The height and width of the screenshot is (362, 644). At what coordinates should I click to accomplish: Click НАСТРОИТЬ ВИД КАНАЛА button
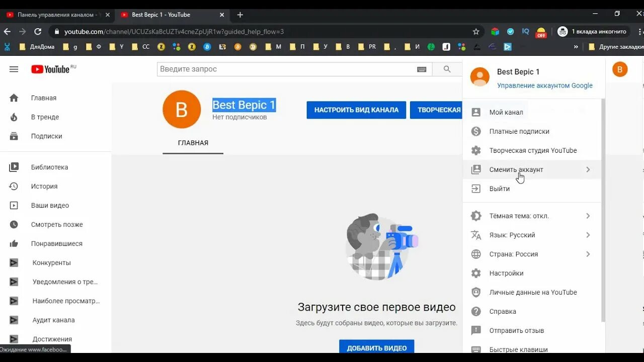[356, 110]
